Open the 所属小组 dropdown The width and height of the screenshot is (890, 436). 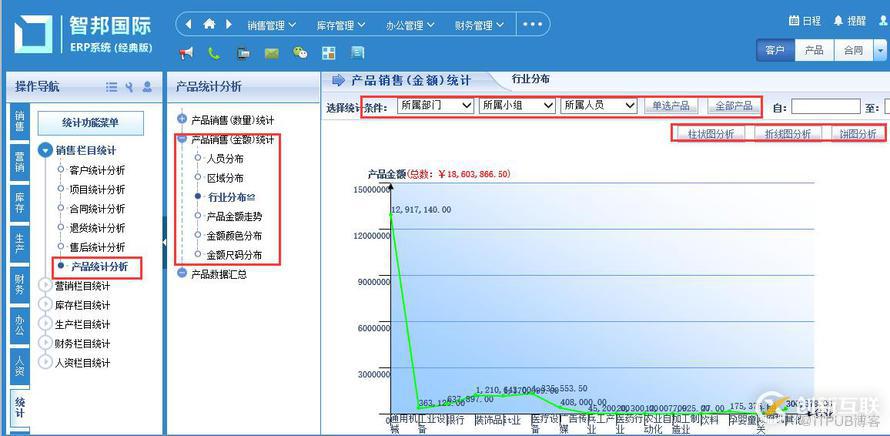517,106
